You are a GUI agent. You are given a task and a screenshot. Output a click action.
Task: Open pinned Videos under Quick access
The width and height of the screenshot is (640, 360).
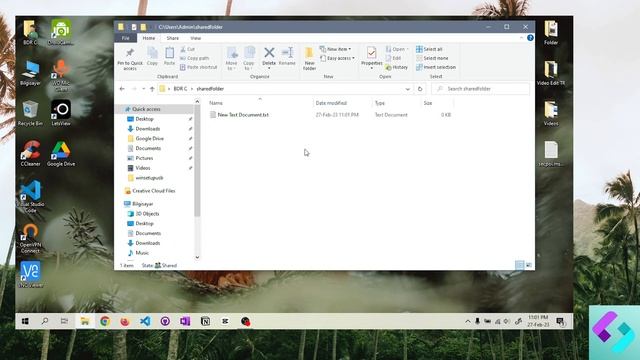(143, 168)
